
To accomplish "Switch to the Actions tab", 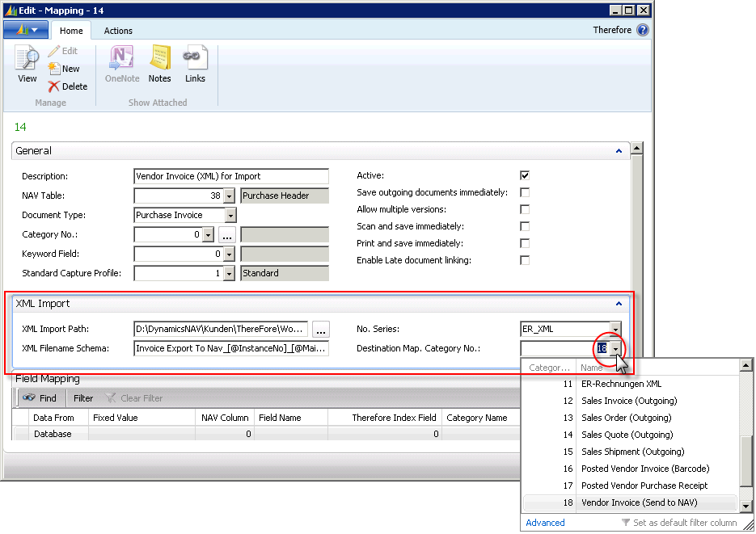I will 118,31.
